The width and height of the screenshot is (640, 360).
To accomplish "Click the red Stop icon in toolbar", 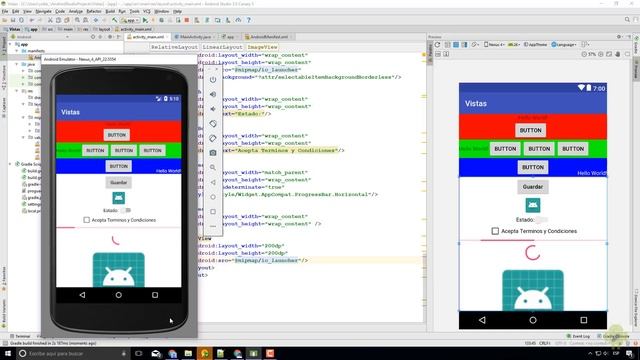I will click(187, 20).
